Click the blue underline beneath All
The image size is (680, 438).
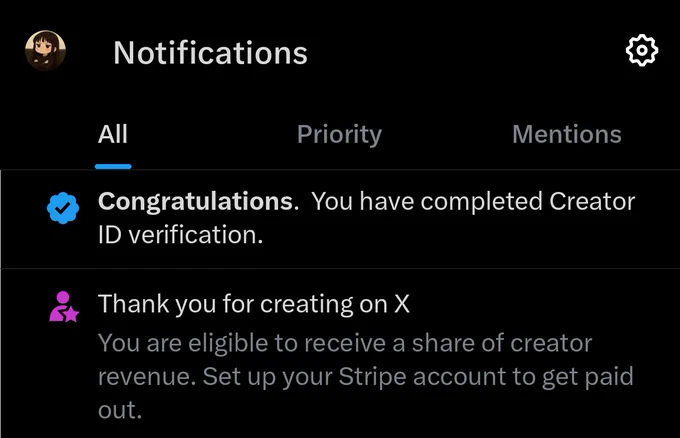pyautogui.click(x=113, y=167)
